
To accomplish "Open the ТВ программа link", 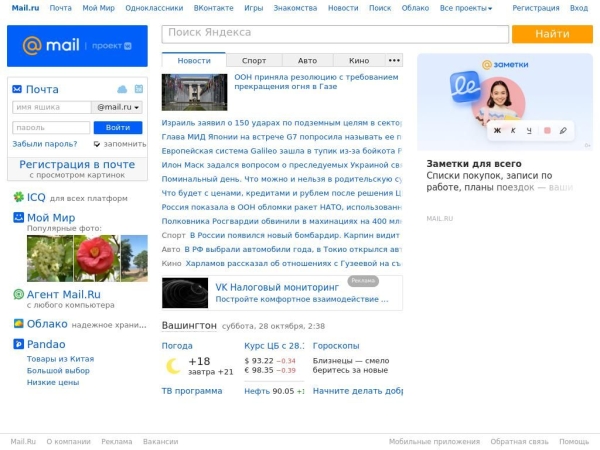I will [192, 391].
